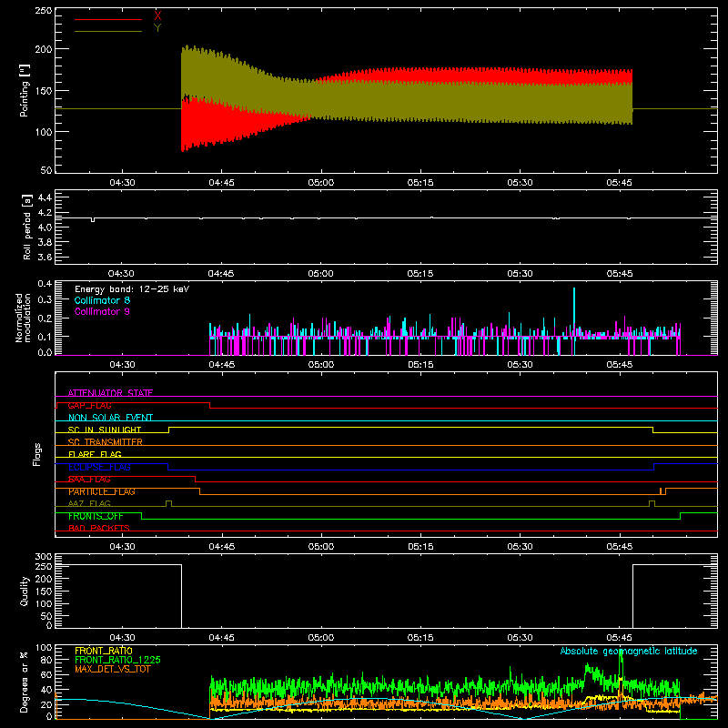Select 'Energy band: 12-25 keV' text

(x=132, y=289)
